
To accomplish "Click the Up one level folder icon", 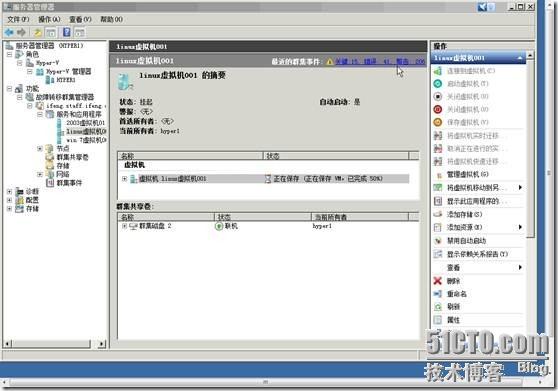I will point(38,33).
